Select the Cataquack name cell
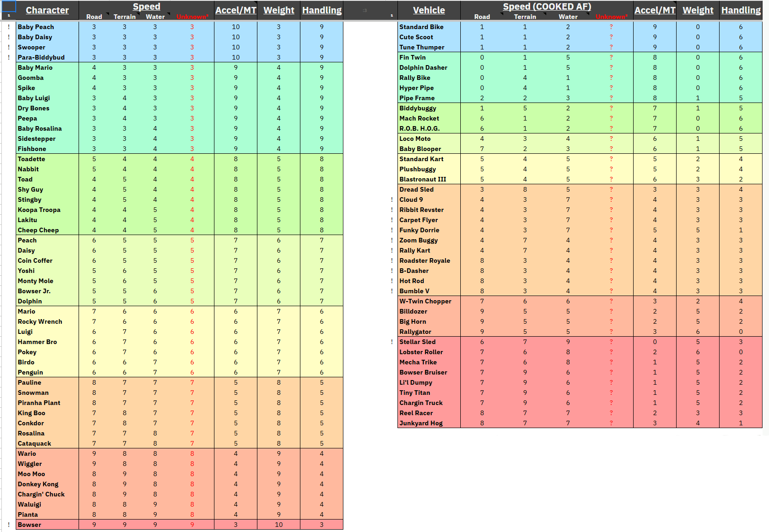 click(47, 443)
